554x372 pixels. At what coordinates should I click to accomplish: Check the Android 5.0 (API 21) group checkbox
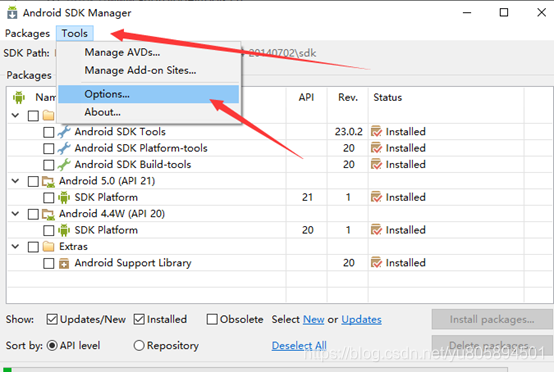click(x=33, y=181)
